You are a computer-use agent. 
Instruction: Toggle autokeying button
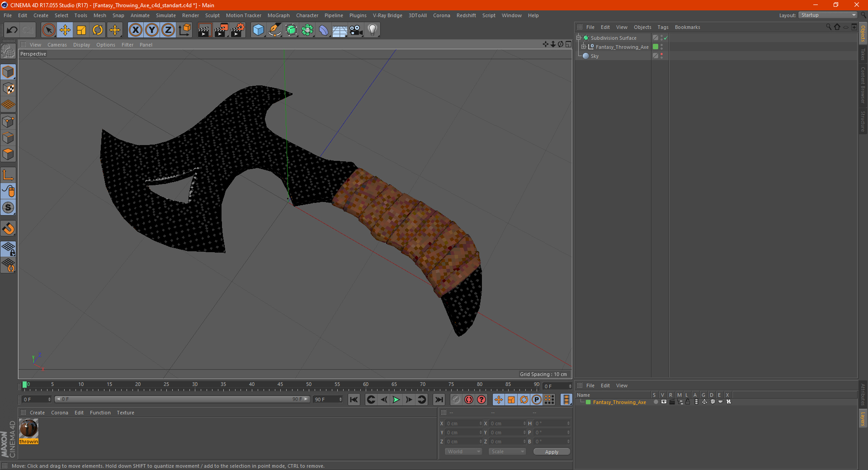(x=469, y=399)
